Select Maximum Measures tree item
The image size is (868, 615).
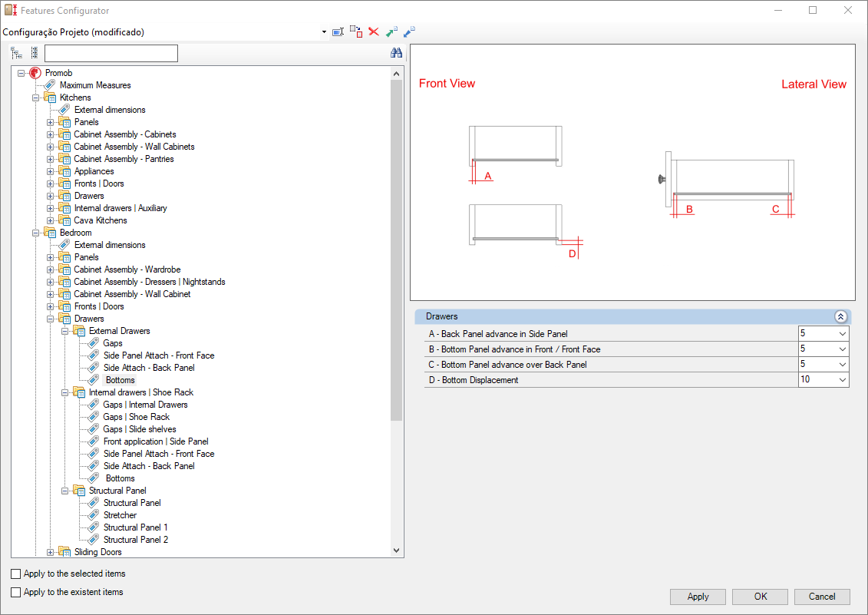click(95, 85)
